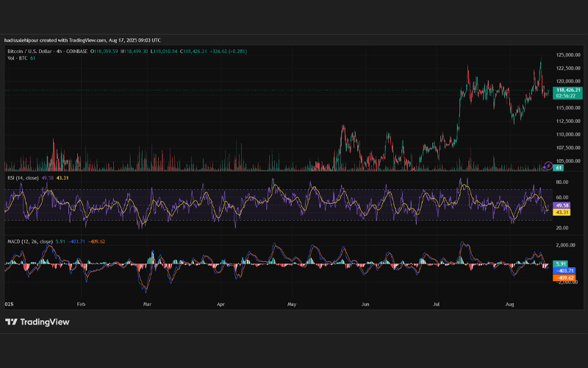
Task: Click the May label on time axis
Action: 292,304
